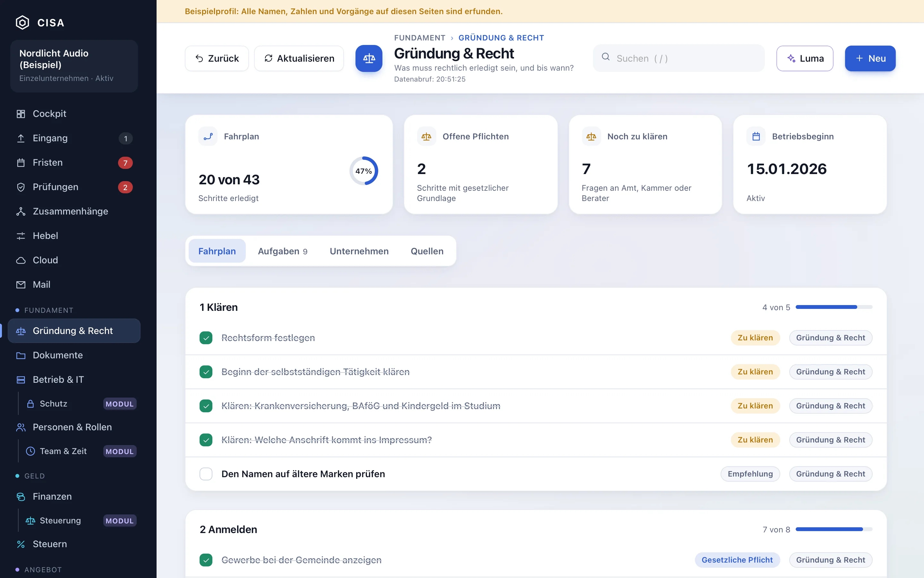The width and height of the screenshot is (924, 578).
Task: Uncheck Welche Anschrift kommt ins Impressum
Action: (x=206, y=440)
